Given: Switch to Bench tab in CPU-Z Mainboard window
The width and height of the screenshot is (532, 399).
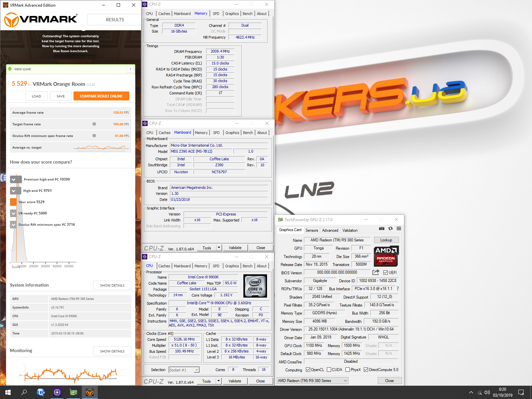Looking at the screenshot, I should pyautogui.click(x=248, y=133).
